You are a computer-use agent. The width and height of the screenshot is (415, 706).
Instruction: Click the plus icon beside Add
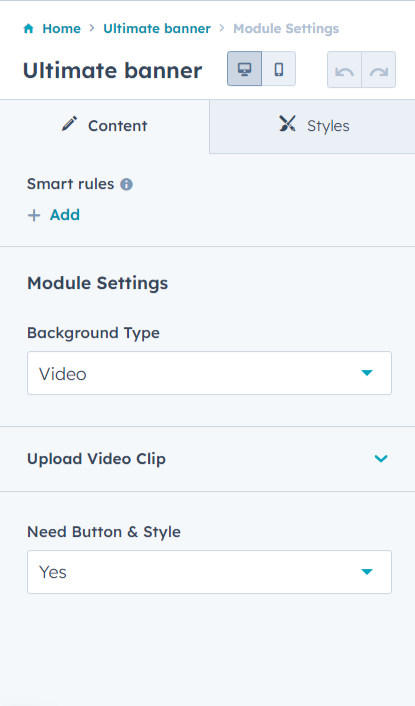34,216
